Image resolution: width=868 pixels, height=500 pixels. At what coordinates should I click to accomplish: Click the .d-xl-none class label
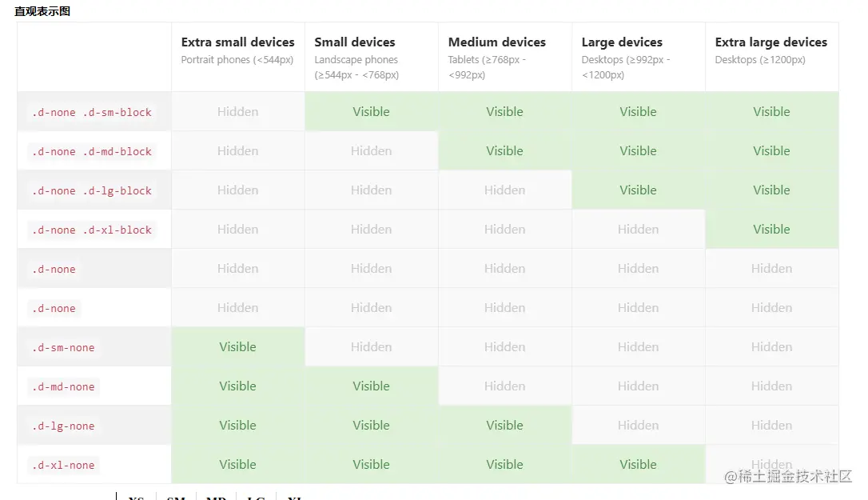tap(64, 465)
